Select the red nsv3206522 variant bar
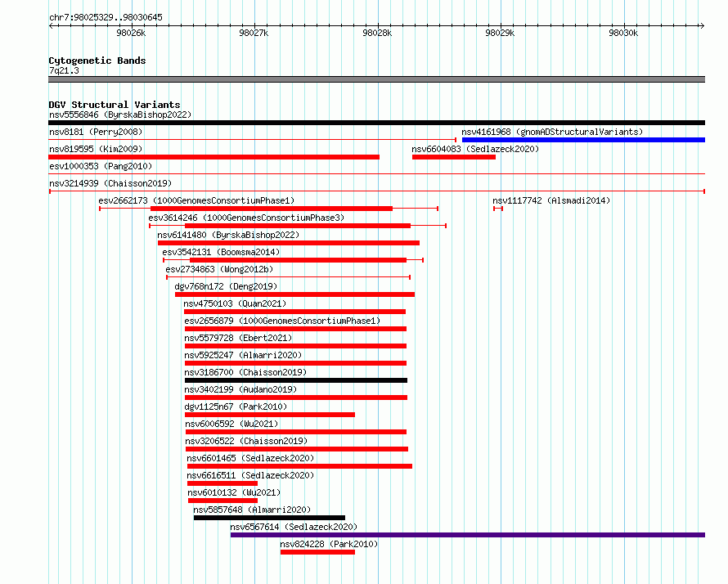 pyautogui.click(x=297, y=449)
